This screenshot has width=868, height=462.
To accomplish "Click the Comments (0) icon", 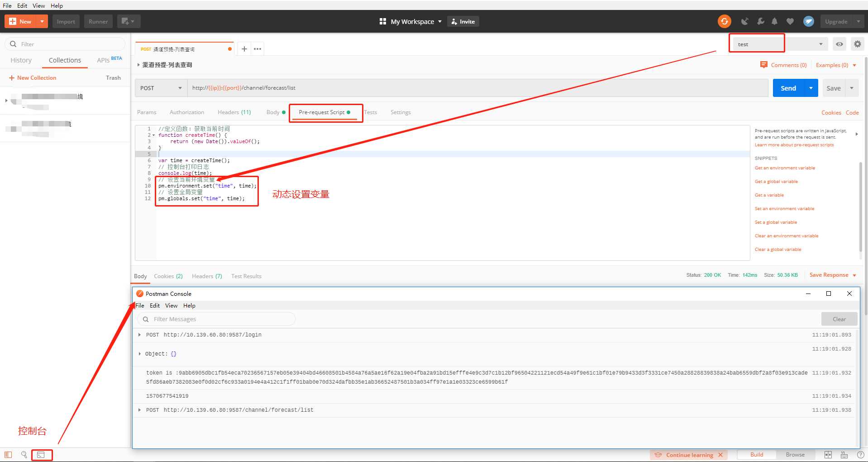I will click(764, 65).
